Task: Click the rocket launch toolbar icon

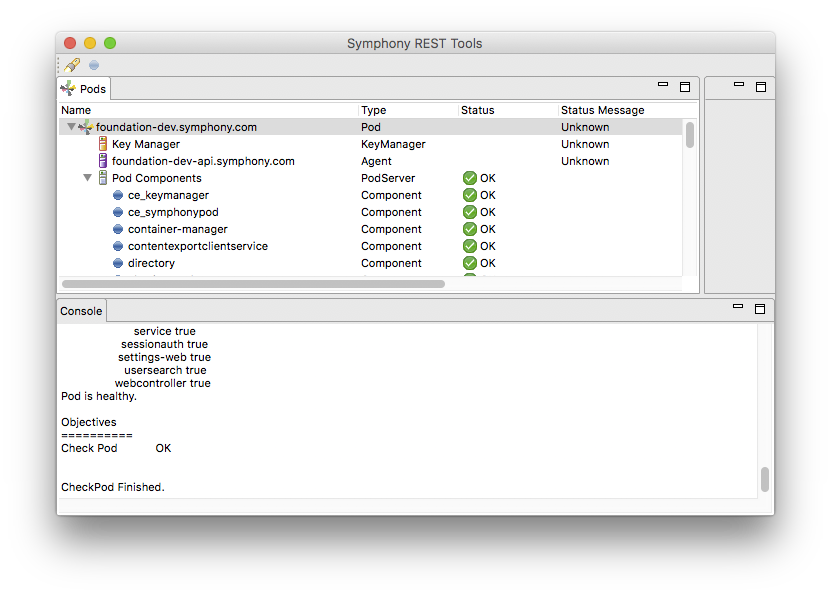Action: (x=72, y=65)
